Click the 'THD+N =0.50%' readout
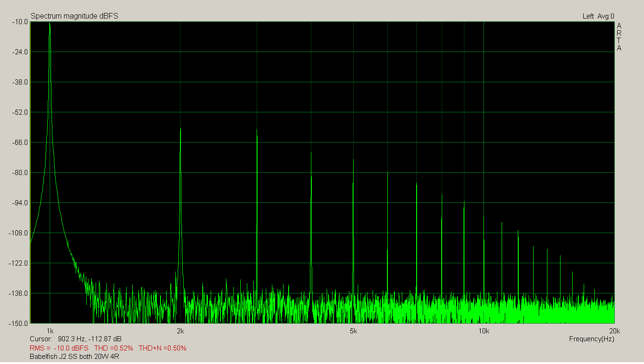644x364 pixels. [x=162, y=348]
